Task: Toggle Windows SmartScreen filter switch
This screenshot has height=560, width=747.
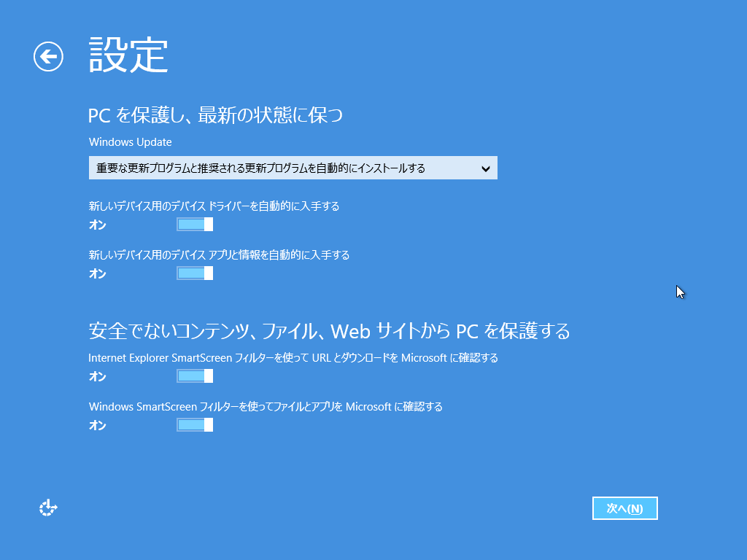Action: pos(195,425)
